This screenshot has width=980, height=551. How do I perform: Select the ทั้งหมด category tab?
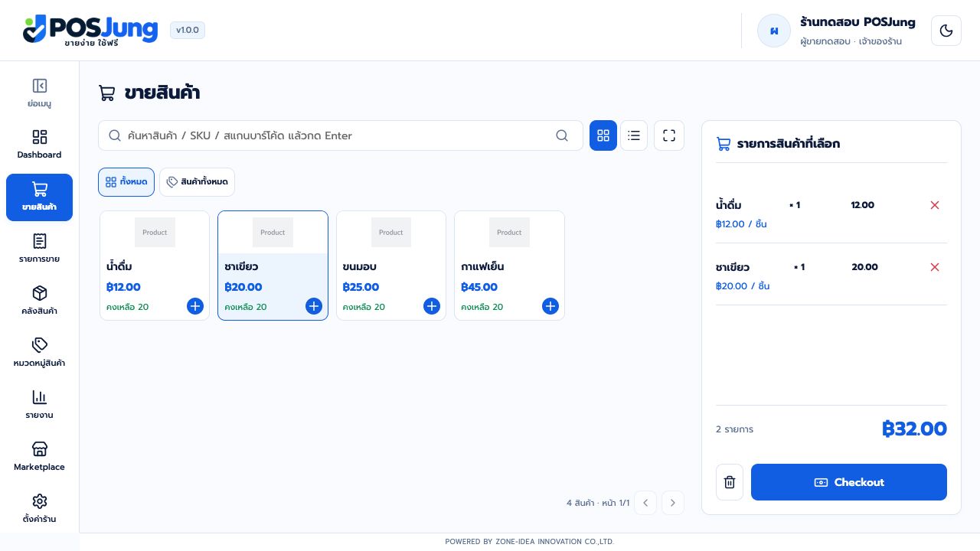[126, 182]
